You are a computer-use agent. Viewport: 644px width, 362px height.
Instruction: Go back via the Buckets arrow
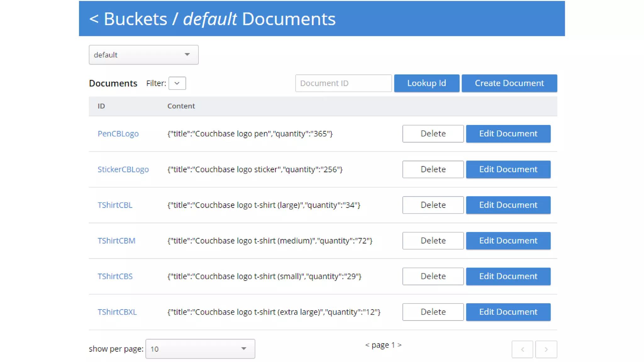(94, 19)
